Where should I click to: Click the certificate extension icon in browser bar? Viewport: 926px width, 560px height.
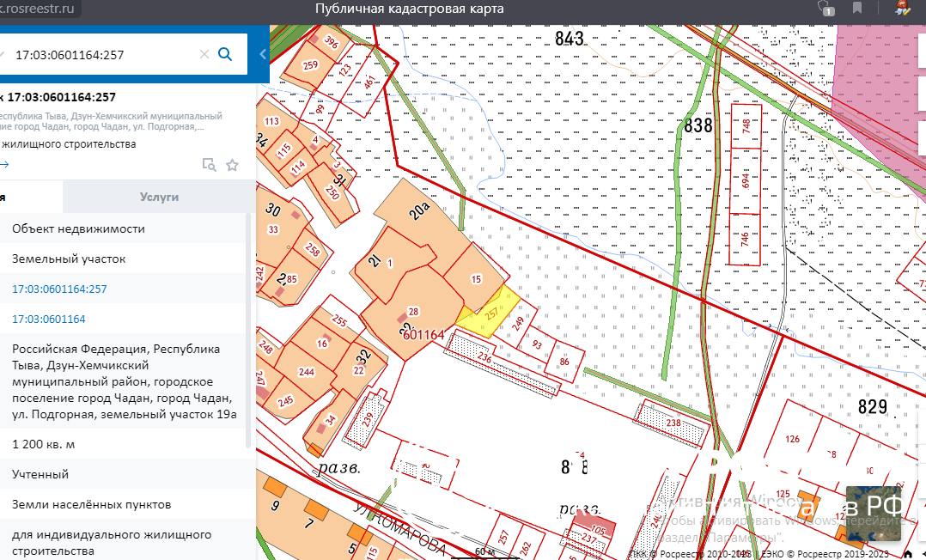tap(902, 9)
